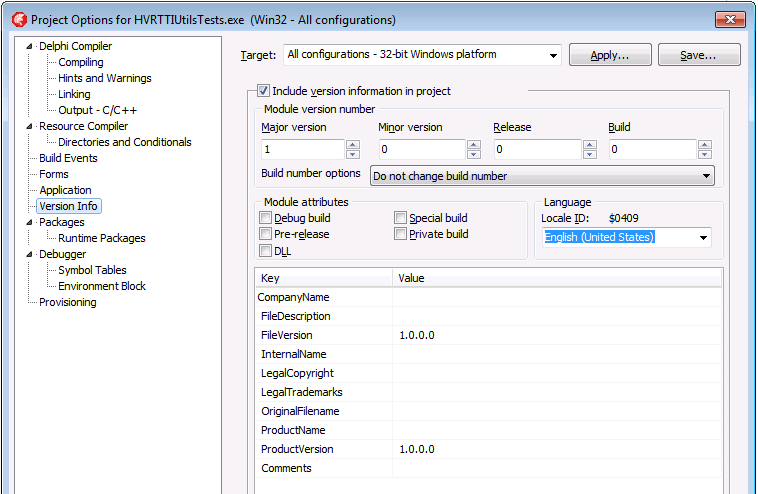
Task: Collapse the Debugger tree node
Action: 30,254
